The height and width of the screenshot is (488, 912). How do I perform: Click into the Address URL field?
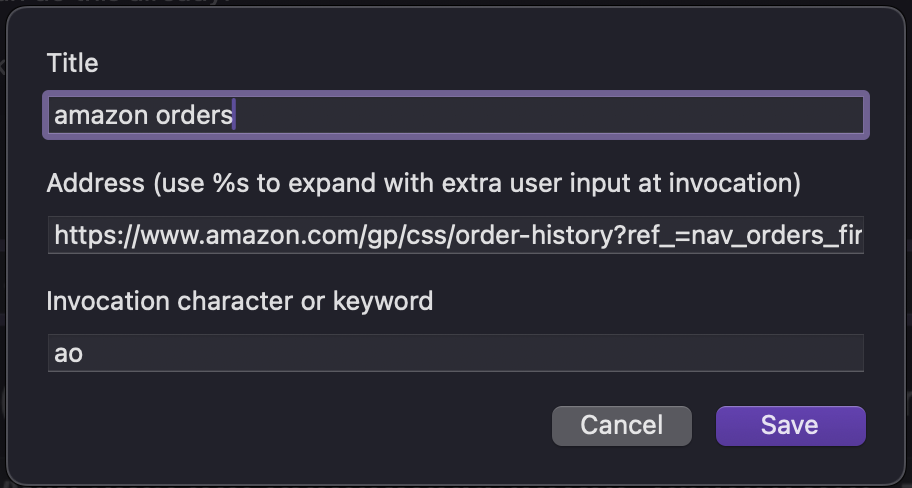[456, 235]
